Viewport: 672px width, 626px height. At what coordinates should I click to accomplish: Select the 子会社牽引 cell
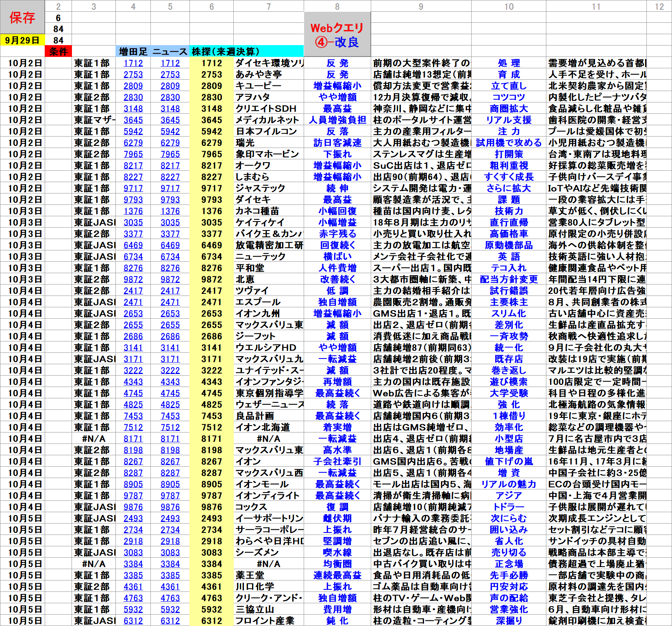(x=337, y=461)
